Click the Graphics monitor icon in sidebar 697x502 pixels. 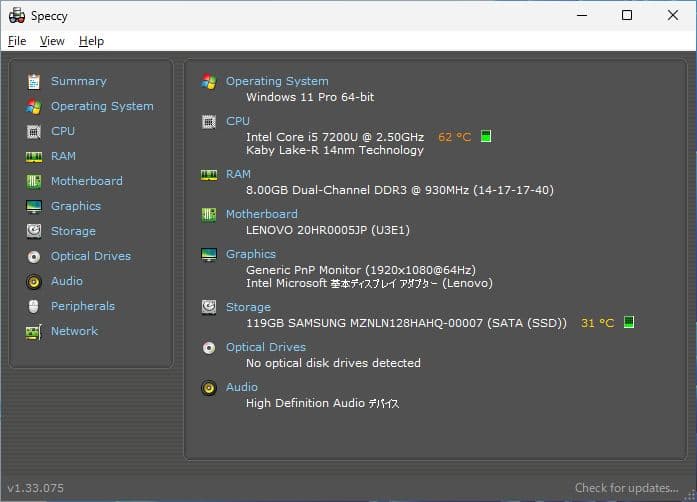pos(34,206)
